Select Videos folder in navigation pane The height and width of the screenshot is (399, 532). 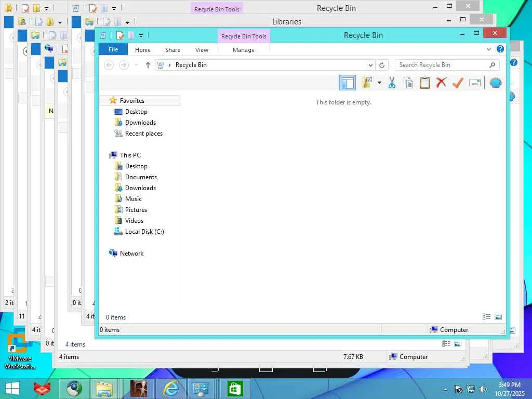click(x=134, y=220)
